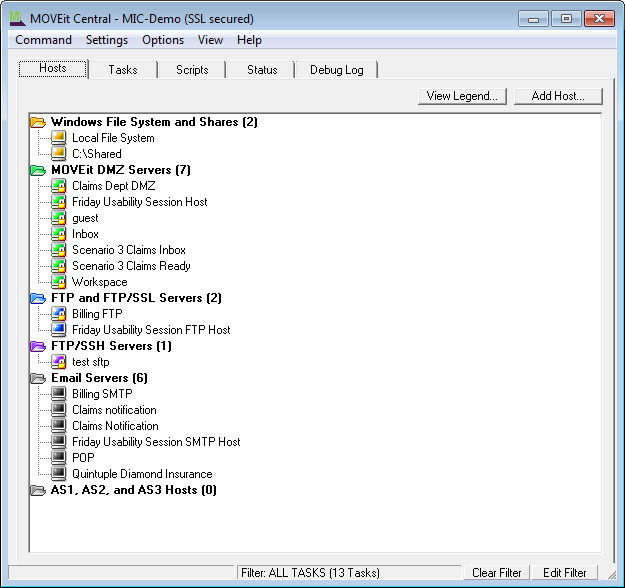Viewport: 625px width, 588px height.
Task: Select the Billing SMTP entry
Action: (102, 394)
